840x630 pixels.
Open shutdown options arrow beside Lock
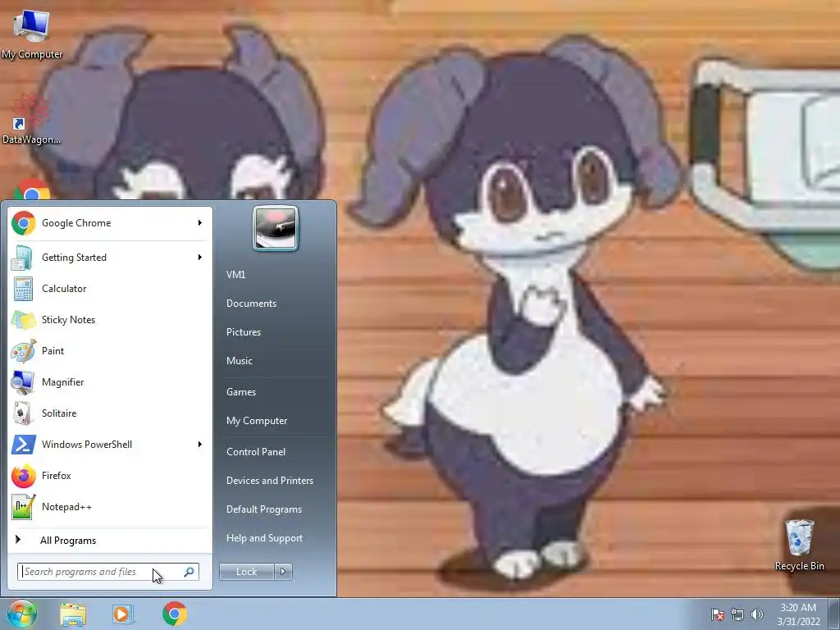[283, 572]
